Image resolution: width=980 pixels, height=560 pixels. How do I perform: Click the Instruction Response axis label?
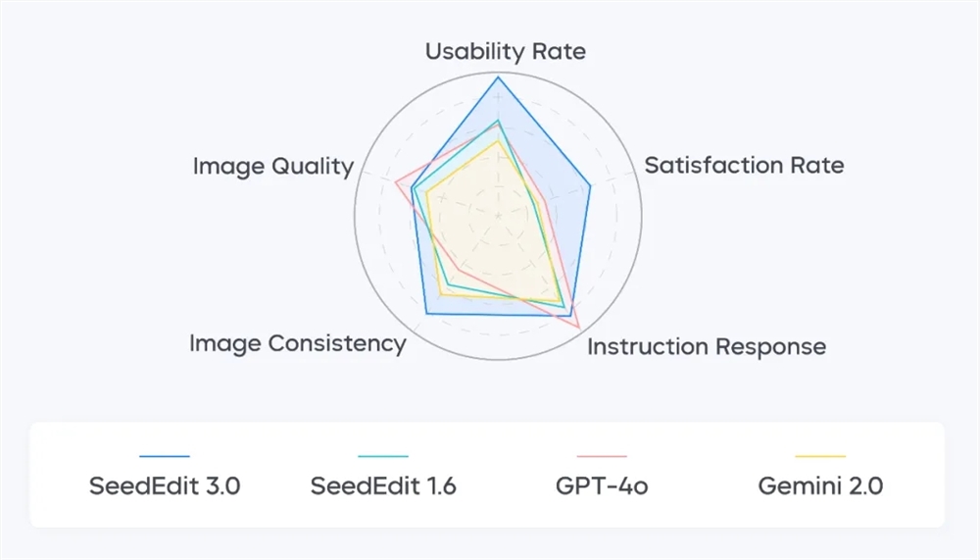click(706, 347)
